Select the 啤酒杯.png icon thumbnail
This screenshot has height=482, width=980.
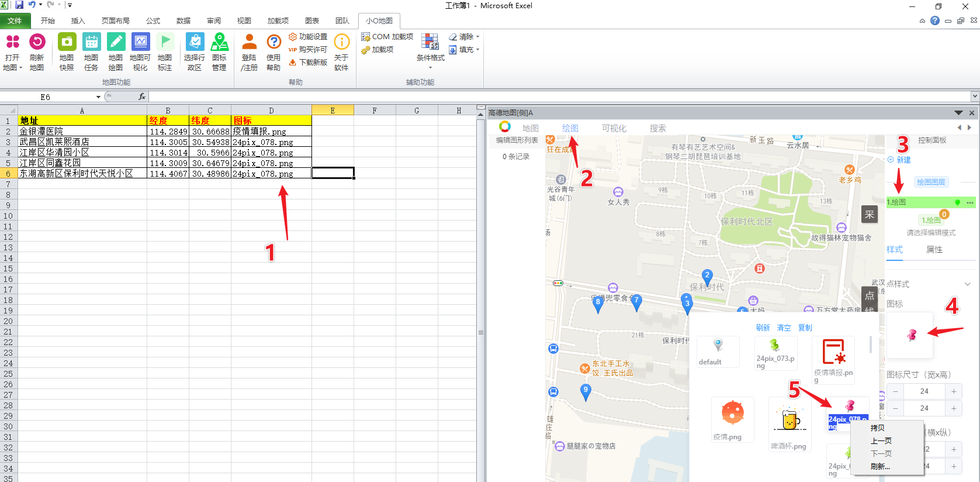789,426
